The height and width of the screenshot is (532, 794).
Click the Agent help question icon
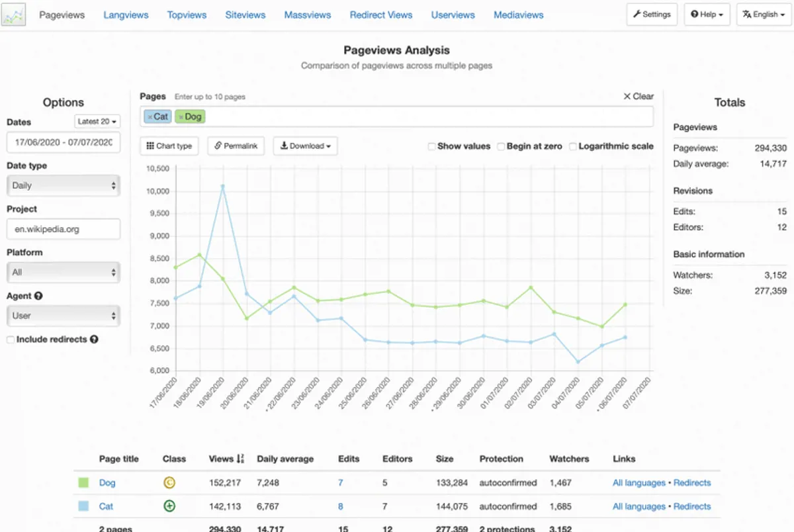point(38,296)
